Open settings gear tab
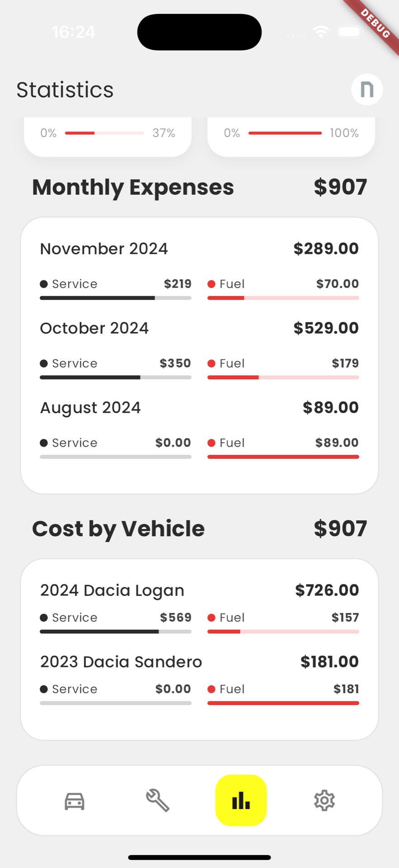Image resolution: width=399 pixels, height=868 pixels. coord(324,801)
